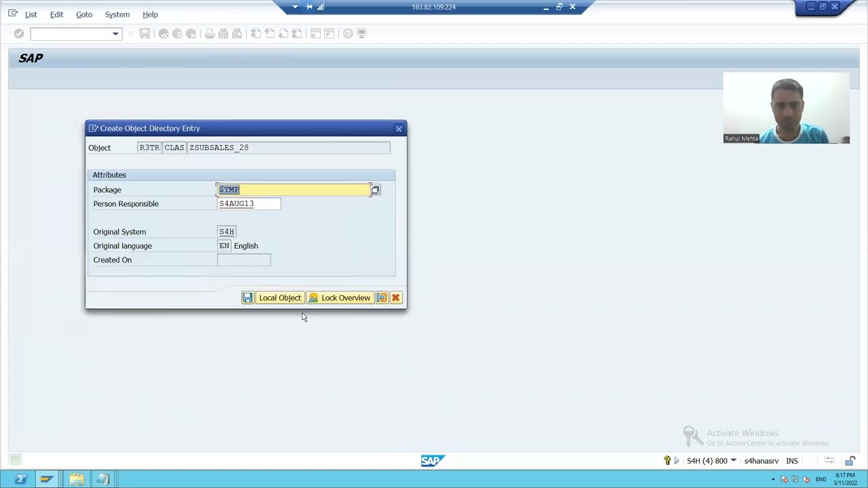Select the Person Responsible field
Screen dimensions: 868x488
click(249, 204)
